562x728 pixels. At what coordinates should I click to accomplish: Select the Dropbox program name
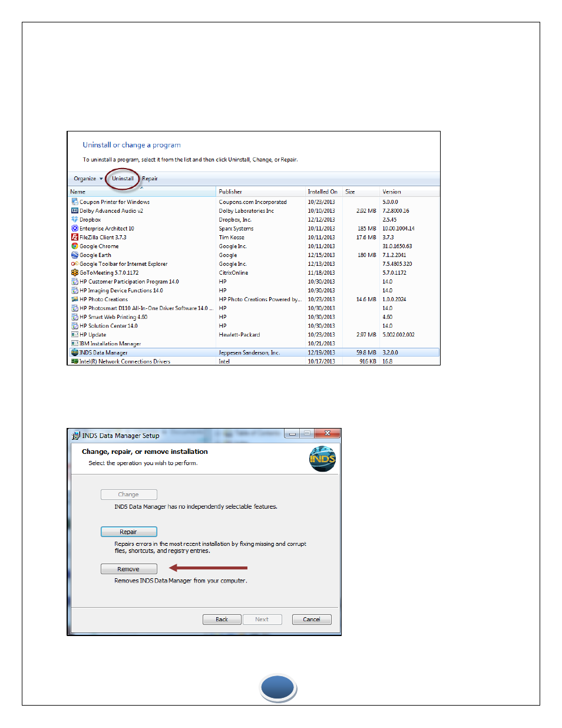pos(90,220)
